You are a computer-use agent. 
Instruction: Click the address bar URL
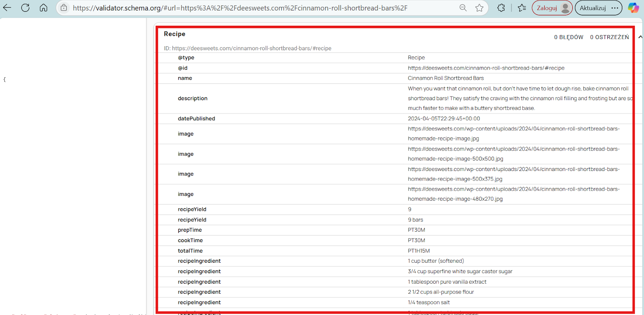pos(240,8)
